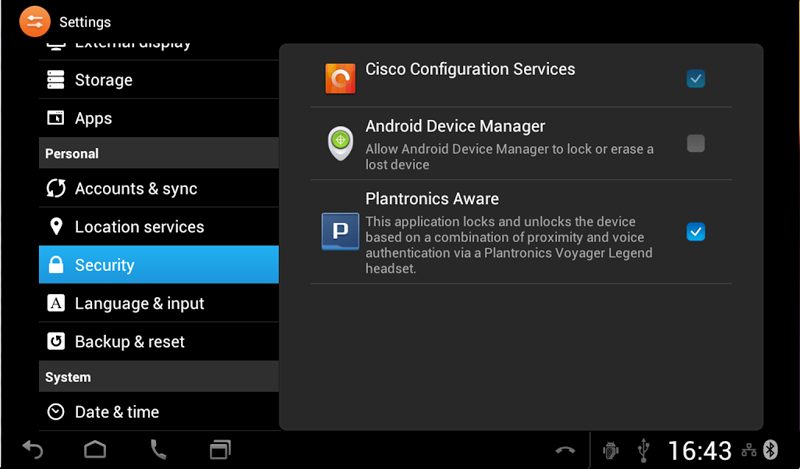Viewport: 800px width, 469px height.
Task: Uncheck Cisco Configuration Services checkbox
Action: pos(696,78)
